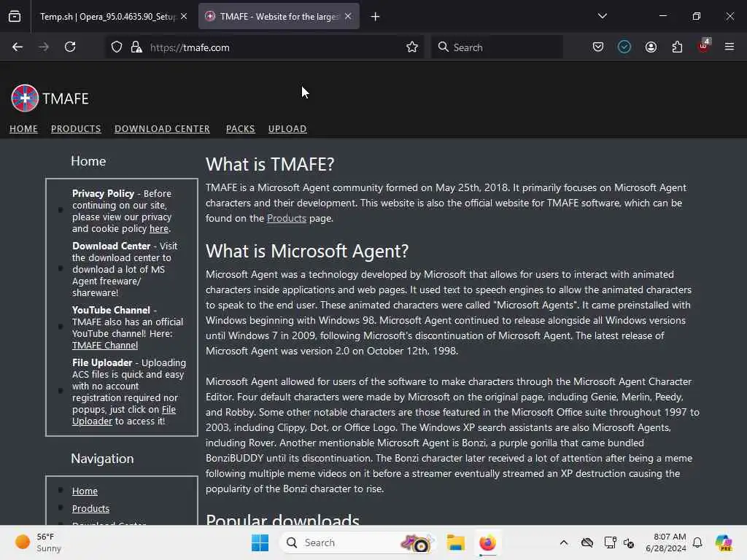Expand the list all tabs dropdown
The width and height of the screenshot is (747, 560).
(602, 16)
